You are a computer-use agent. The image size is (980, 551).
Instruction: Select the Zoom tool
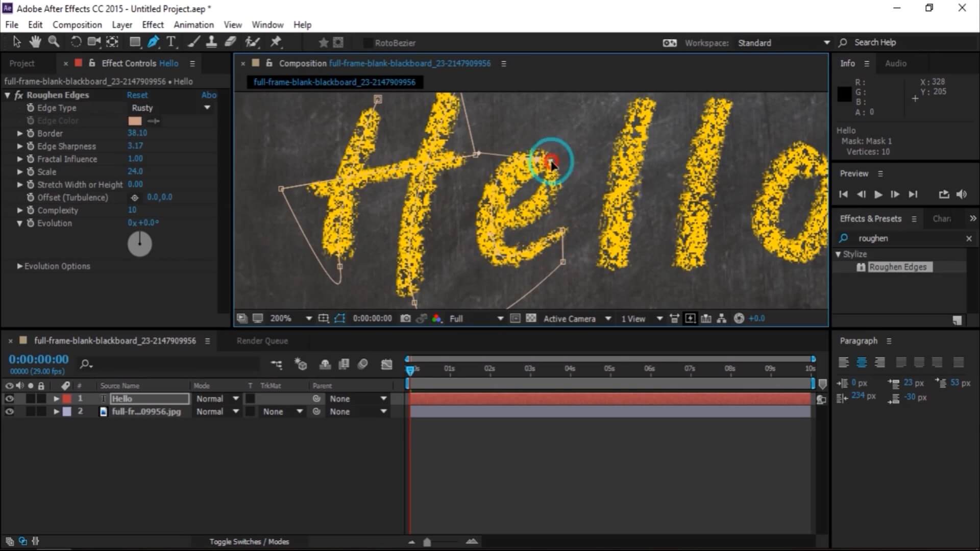coord(54,42)
